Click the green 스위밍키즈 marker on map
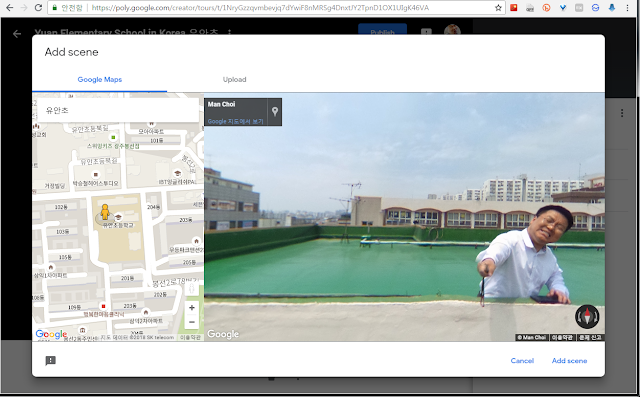This screenshot has height=397, width=640. [113, 138]
